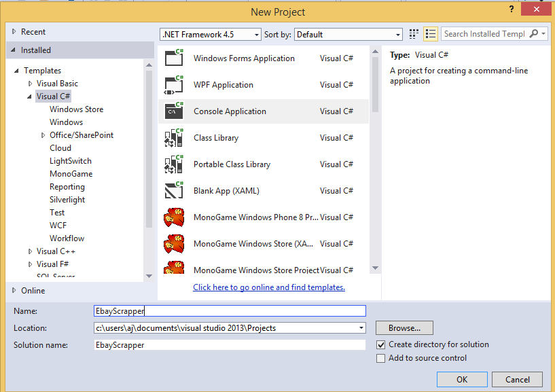Expand the Online section
Image resolution: width=555 pixels, height=392 pixels.
pos(14,290)
